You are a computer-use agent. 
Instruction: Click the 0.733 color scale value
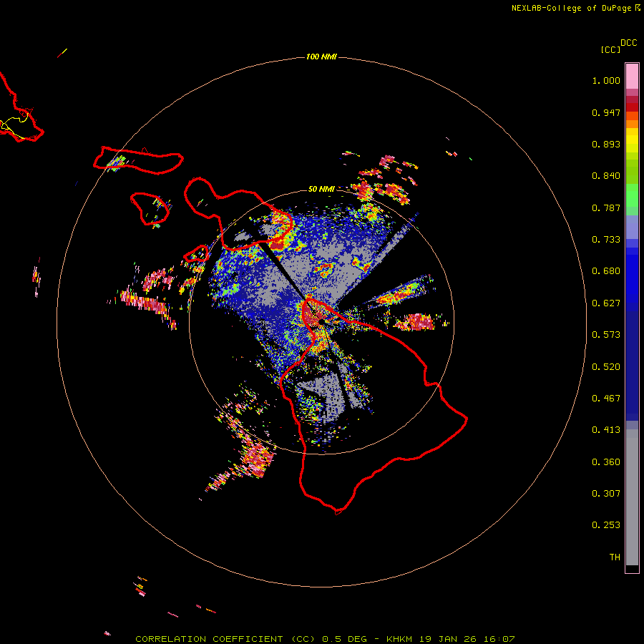coord(606,240)
